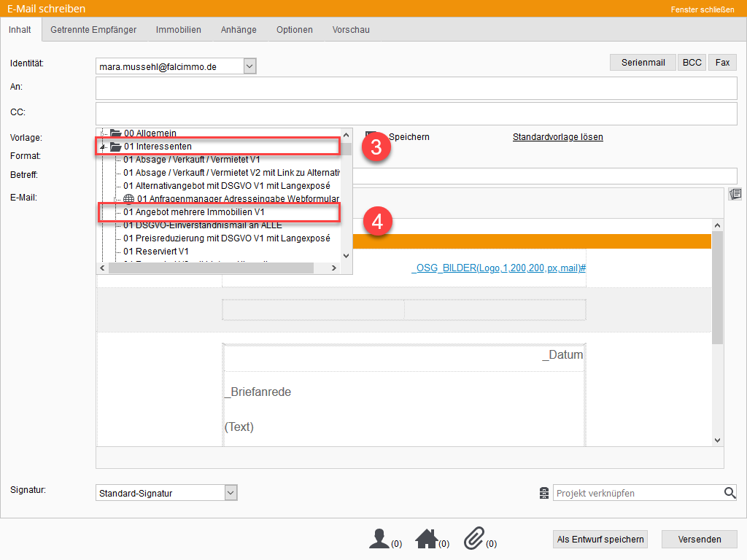The width and height of the screenshot is (747, 560).
Task: Click the text modules icon beside the editor
Action: [x=735, y=194]
